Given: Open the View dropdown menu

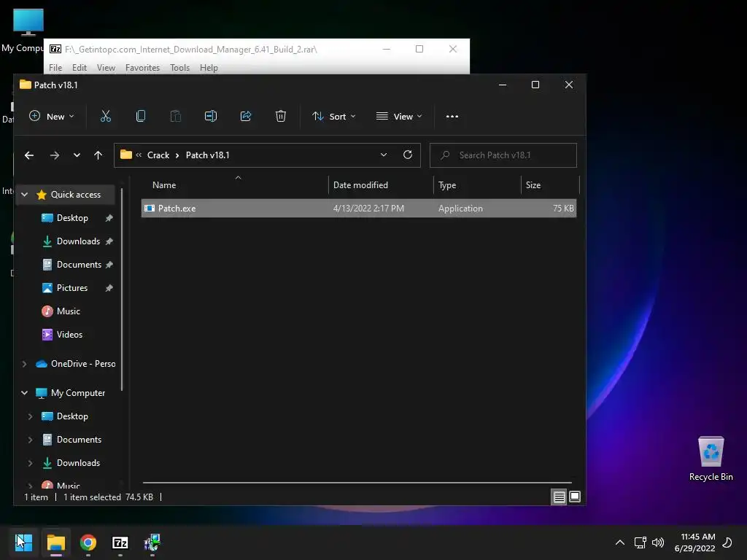Looking at the screenshot, I should (x=399, y=116).
